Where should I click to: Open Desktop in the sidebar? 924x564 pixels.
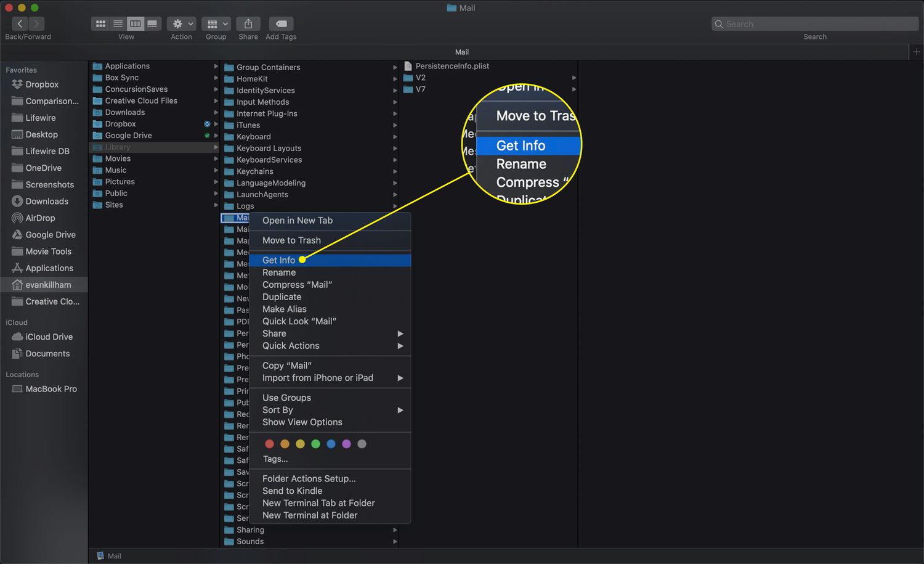click(x=41, y=134)
